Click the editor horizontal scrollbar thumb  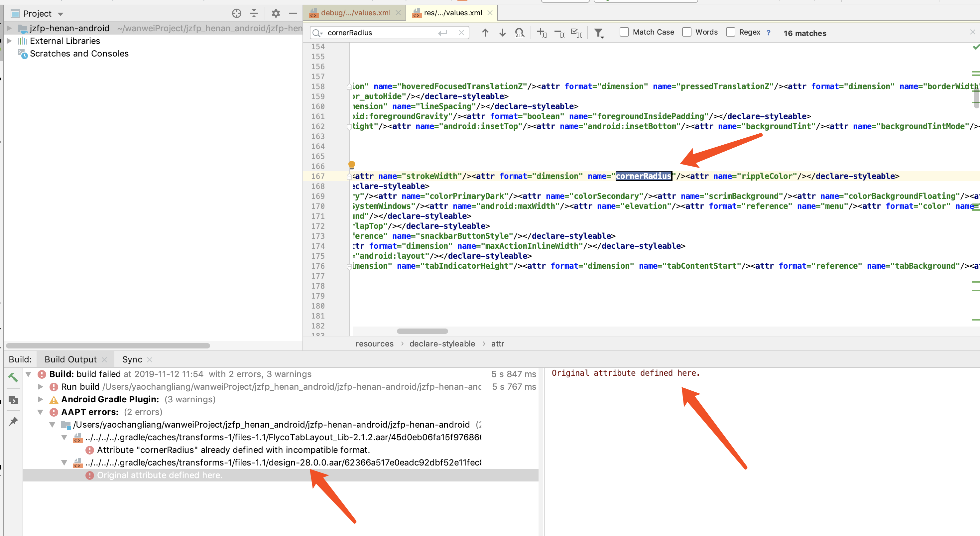pyautogui.click(x=422, y=331)
